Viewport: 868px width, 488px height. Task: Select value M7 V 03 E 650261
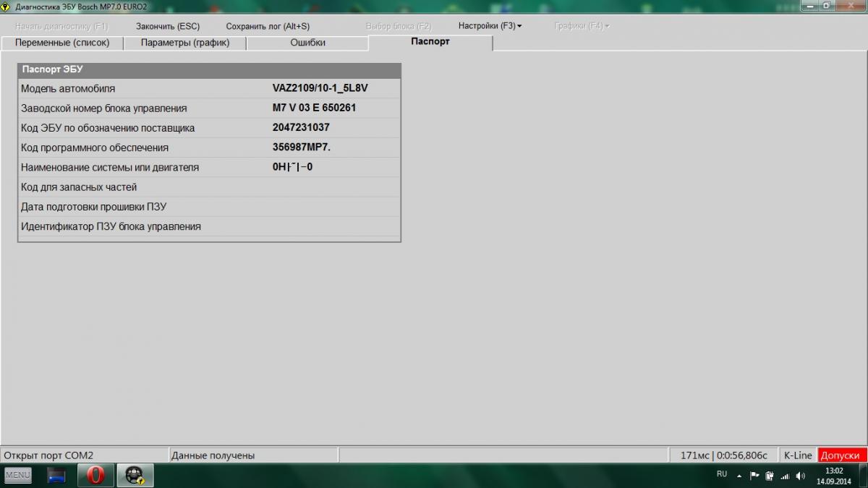[x=314, y=108]
